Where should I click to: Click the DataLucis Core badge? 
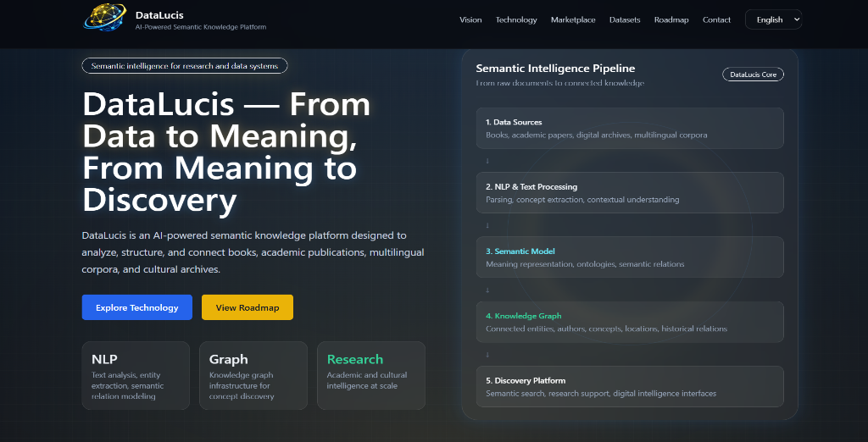pos(753,75)
